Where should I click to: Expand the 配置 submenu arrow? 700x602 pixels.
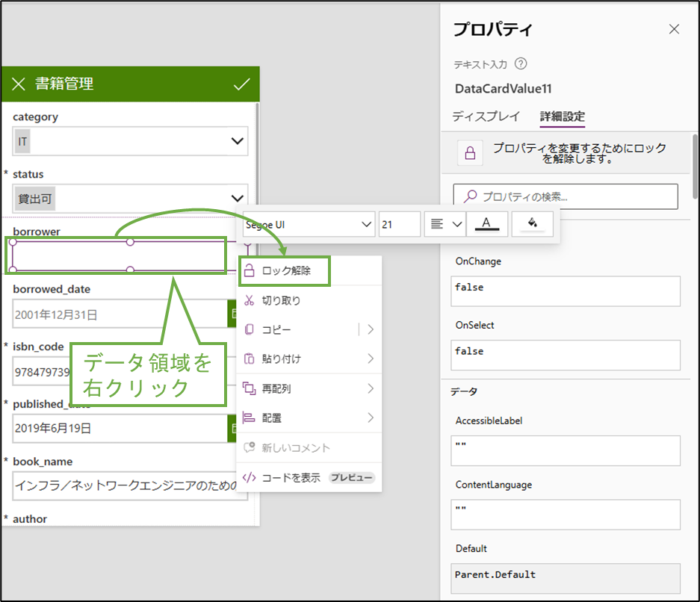[x=371, y=418]
